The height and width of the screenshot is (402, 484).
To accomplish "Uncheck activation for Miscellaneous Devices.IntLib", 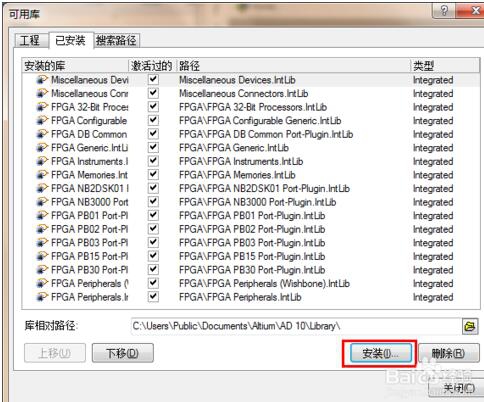I will [x=153, y=80].
